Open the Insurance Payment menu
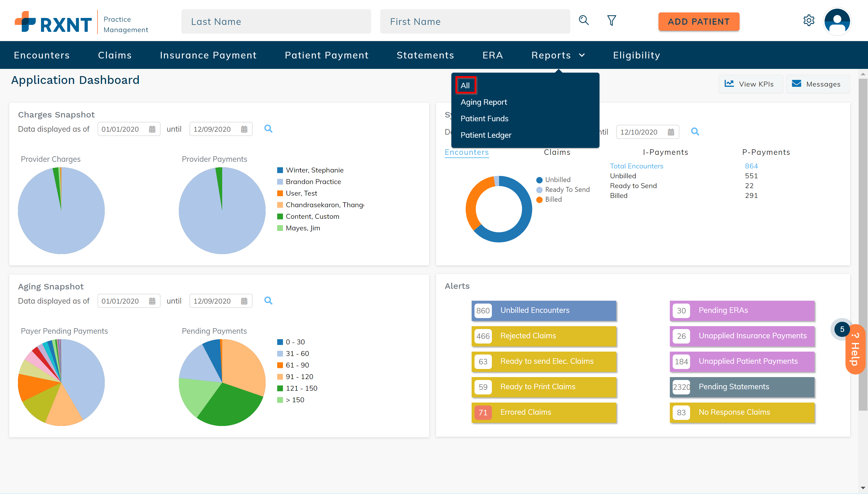This screenshot has width=868, height=494. 208,55
